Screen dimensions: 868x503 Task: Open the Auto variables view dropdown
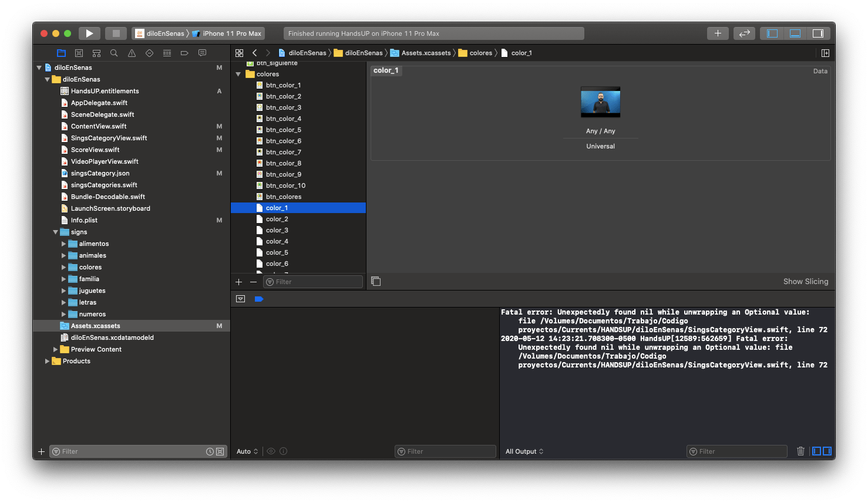coord(247,451)
